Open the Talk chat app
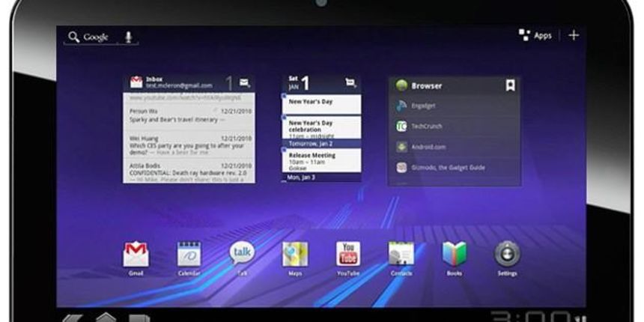644x322 pixels. coord(242,253)
